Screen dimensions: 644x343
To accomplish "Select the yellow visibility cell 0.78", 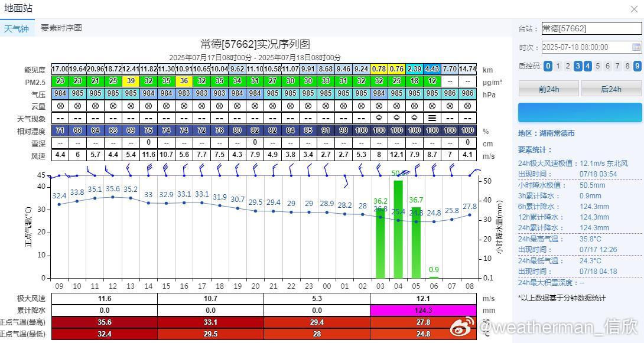I will tap(379, 69).
